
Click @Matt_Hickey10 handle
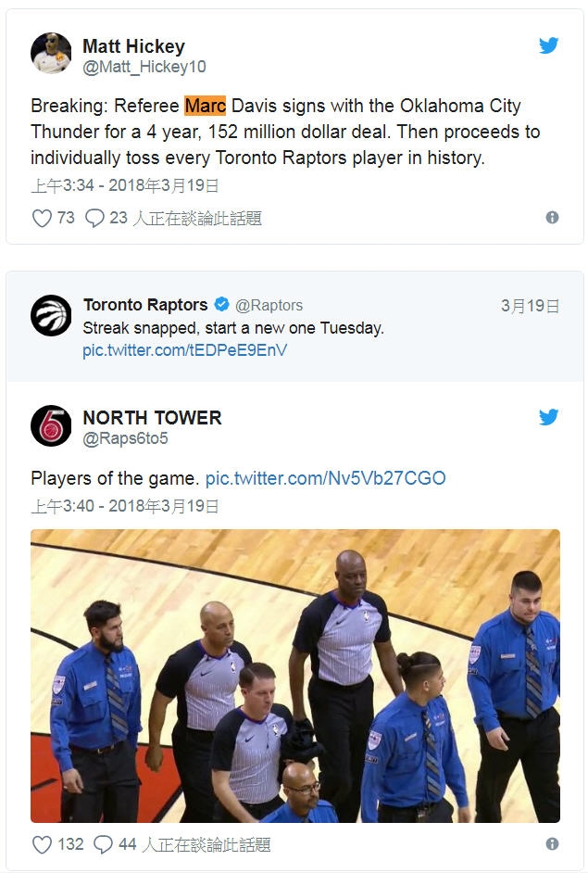click(x=144, y=67)
